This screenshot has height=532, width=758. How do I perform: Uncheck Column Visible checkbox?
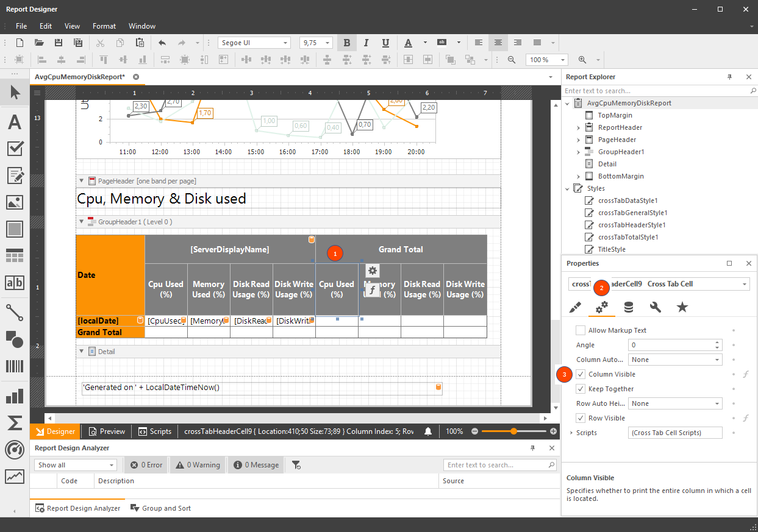coord(581,374)
